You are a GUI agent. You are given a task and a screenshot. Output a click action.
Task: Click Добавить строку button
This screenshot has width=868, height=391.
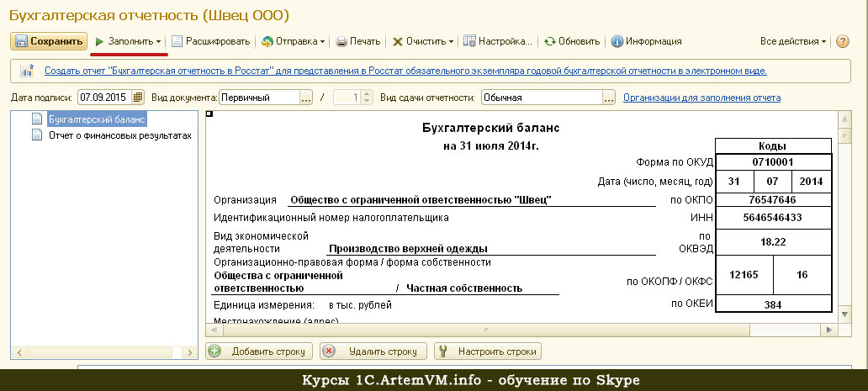click(259, 351)
